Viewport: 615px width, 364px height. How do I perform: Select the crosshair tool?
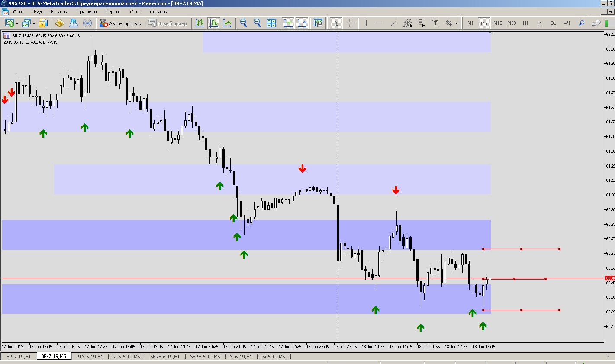[350, 23]
